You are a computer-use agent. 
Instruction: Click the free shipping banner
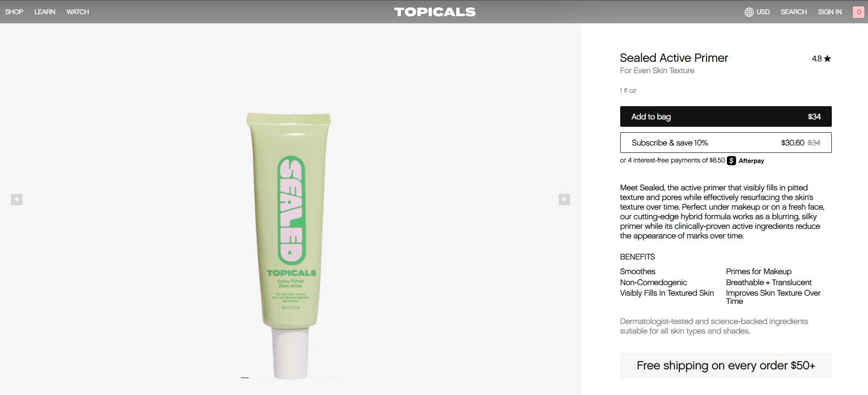(x=726, y=366)
